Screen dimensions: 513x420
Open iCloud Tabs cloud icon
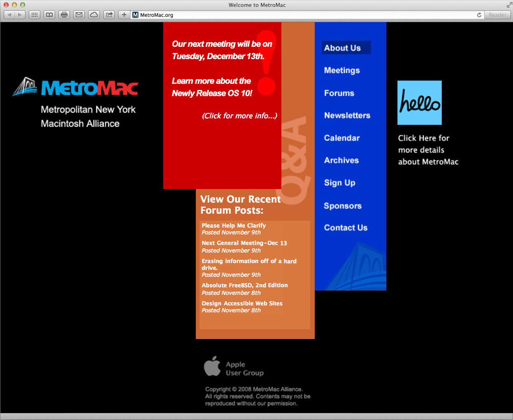tap(94, 15)
